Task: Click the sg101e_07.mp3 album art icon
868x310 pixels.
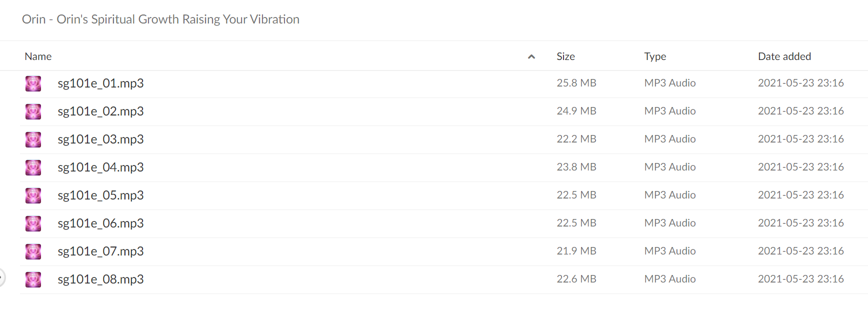Action: 33,251
